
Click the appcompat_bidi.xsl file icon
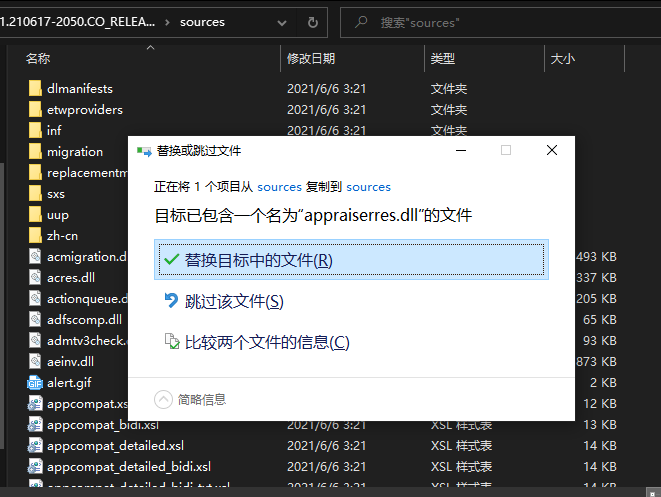(x=35, y=424)
